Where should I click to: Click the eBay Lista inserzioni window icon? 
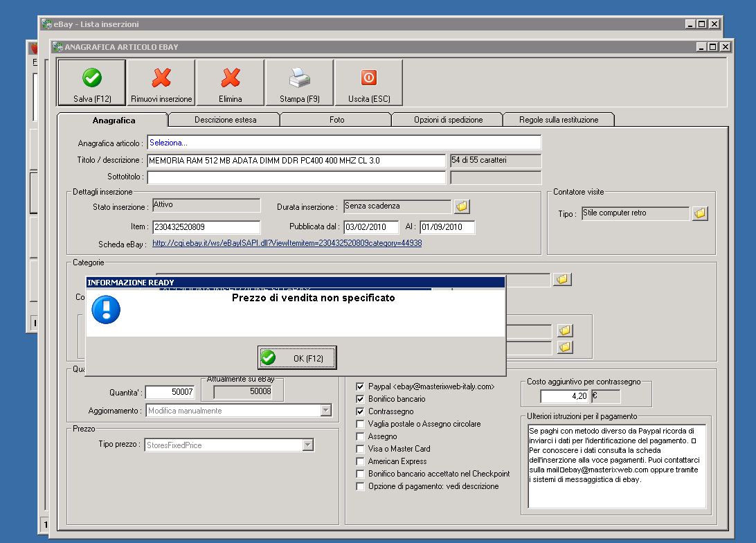[47, 24]
